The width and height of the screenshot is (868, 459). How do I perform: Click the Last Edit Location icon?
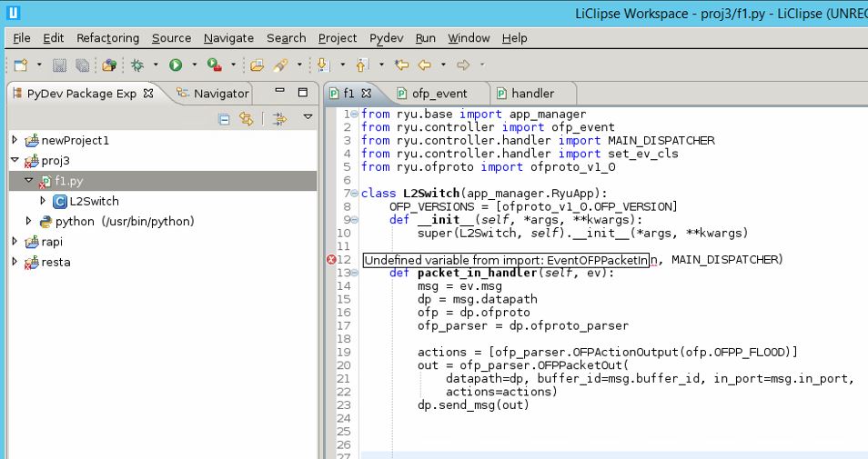[401, 65]
